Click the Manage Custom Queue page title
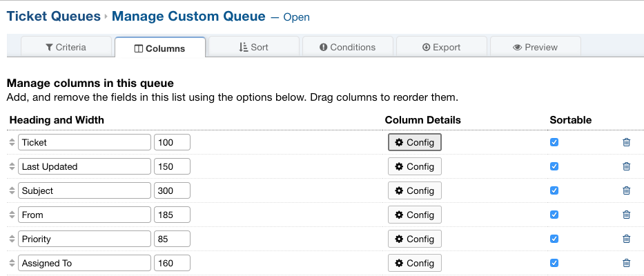 click(188, 17)
